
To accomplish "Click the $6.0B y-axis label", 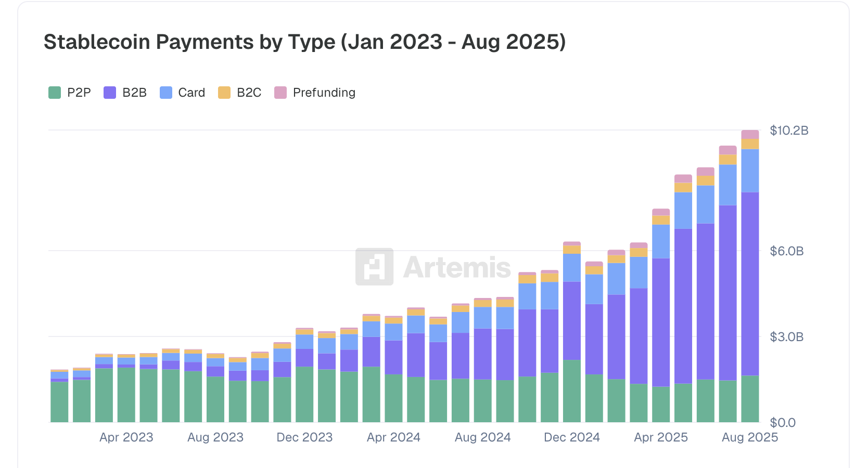I will (x=787, y=251).
